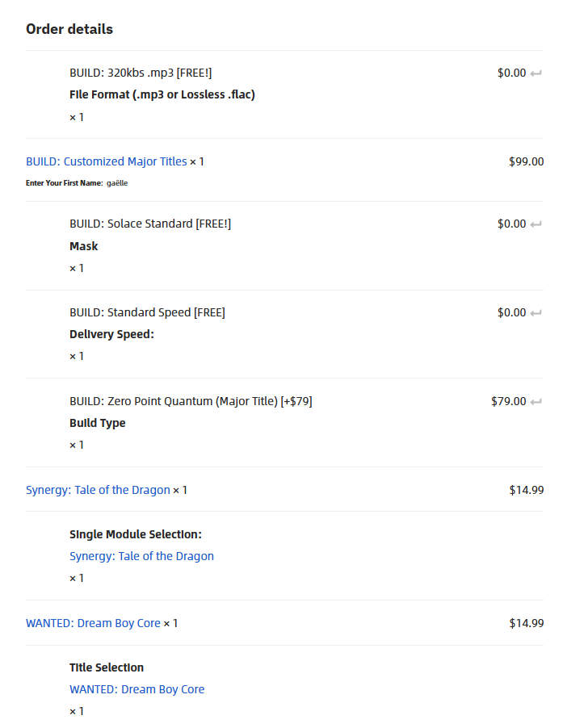This screenshot has height=728, width=584.
Task: Click the $99.00 price
Action: click(526, 161)
